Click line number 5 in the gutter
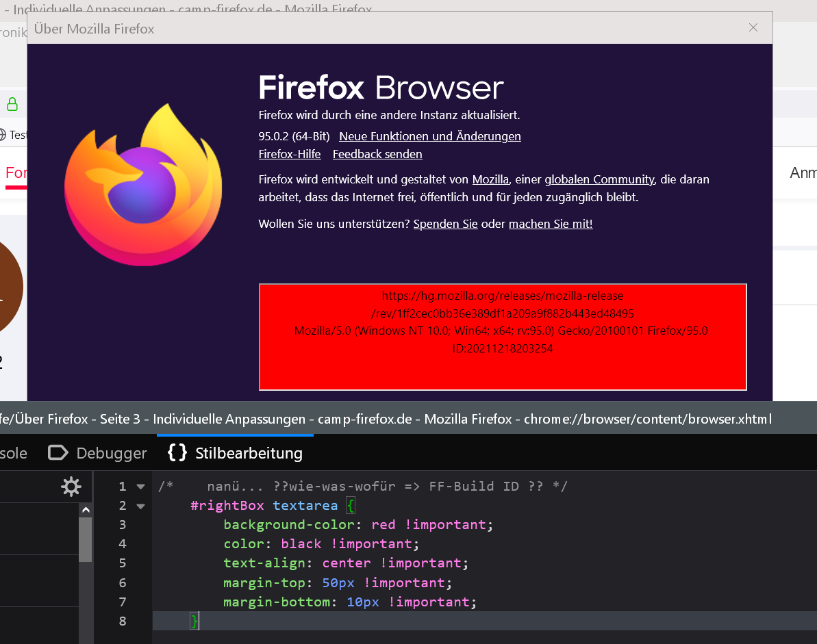The image size is (817, 644). (123, 563)
